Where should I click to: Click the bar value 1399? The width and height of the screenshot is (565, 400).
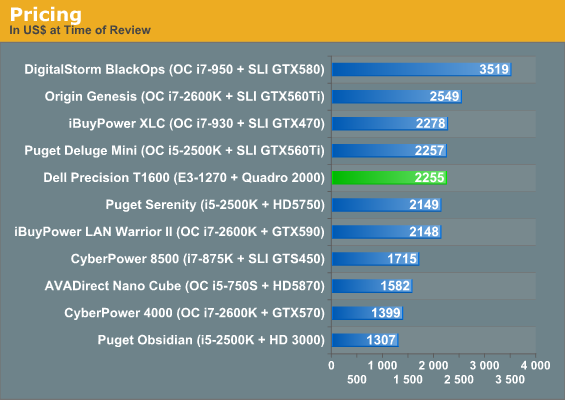click(386, 313)
